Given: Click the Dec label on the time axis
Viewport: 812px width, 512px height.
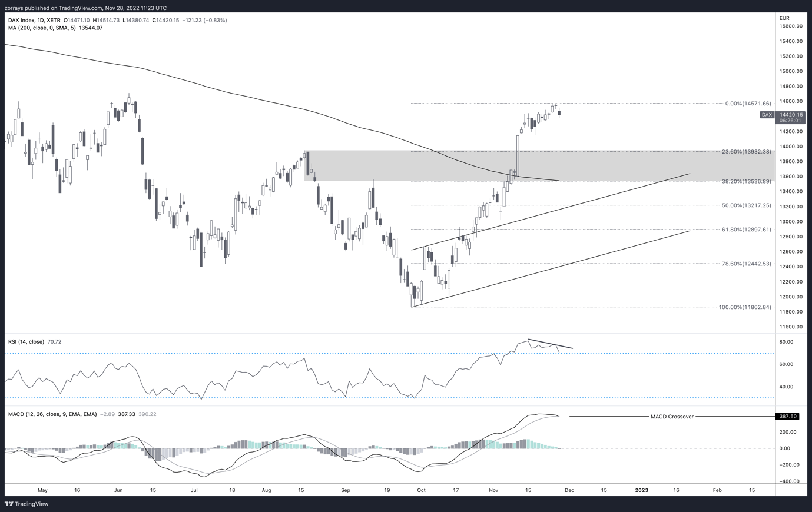Looking at the screenshot, I should click(x=569, y=490).
